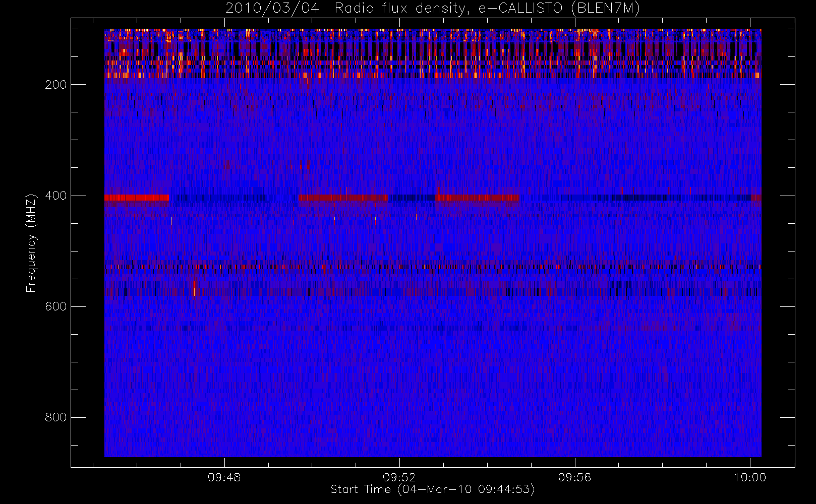Click the 200 frequency tick label
The image size is (816, 504).
(56, 85)
